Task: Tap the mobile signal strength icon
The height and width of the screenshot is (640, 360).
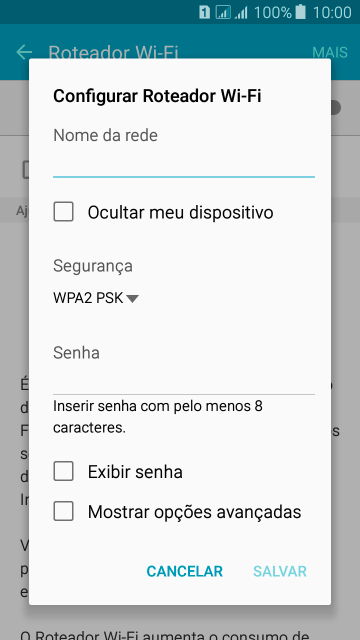Action: [x=241, y=13]
